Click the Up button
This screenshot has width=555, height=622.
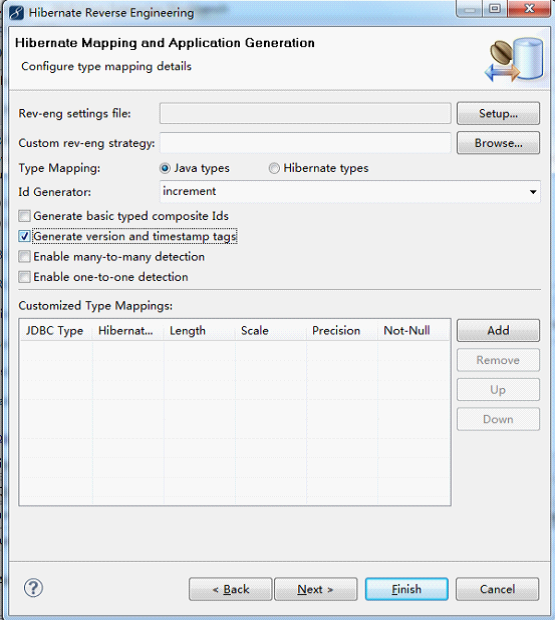498,390
